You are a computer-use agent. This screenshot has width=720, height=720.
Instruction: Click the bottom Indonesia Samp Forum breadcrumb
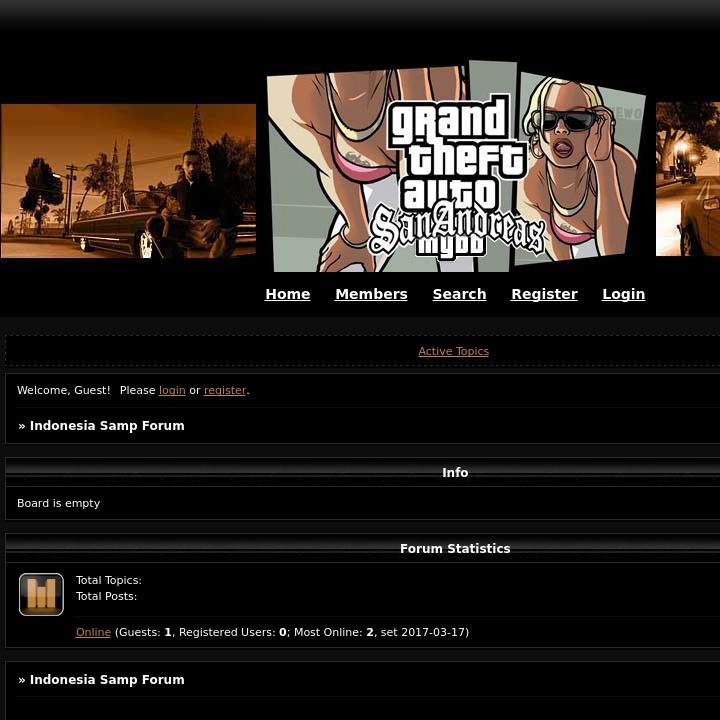[107, 680]
